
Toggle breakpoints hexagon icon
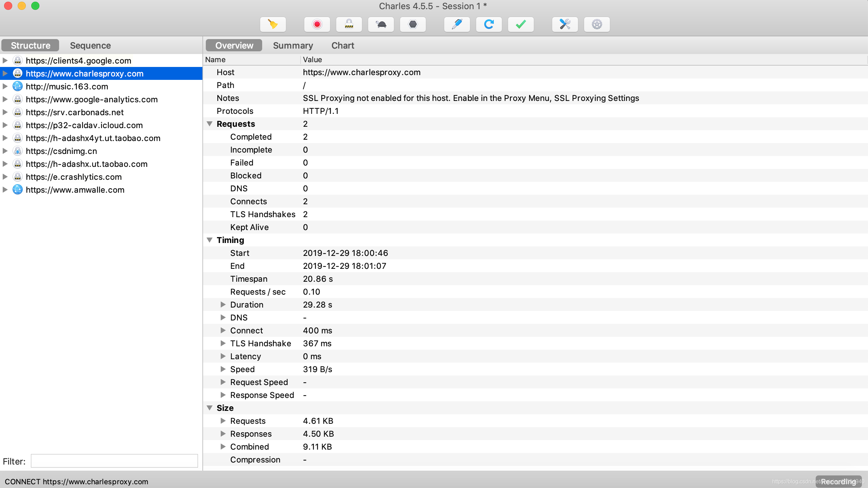pos(413,24)
